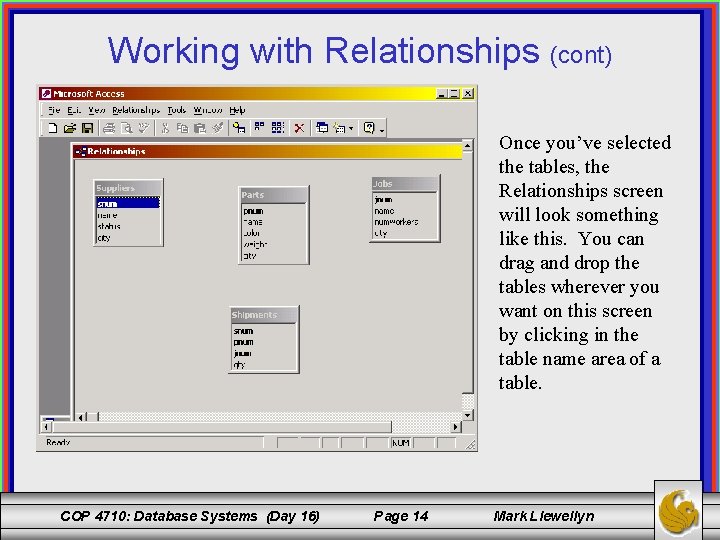Screen dimensions: 720x540
Task: Click the Help question mark icon
Action: click(x=369, y=128)
